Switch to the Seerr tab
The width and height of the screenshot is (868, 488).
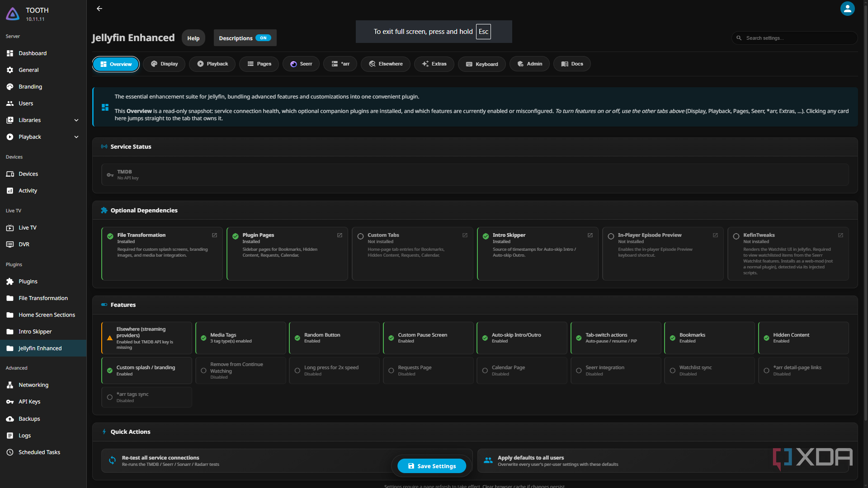click(x=301, y=64)
